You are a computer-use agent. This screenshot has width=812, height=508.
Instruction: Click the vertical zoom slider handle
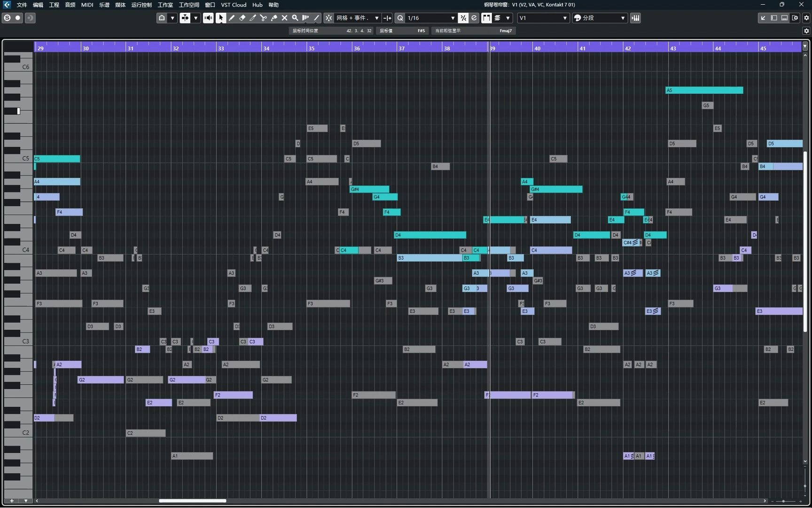coord(805,486)
